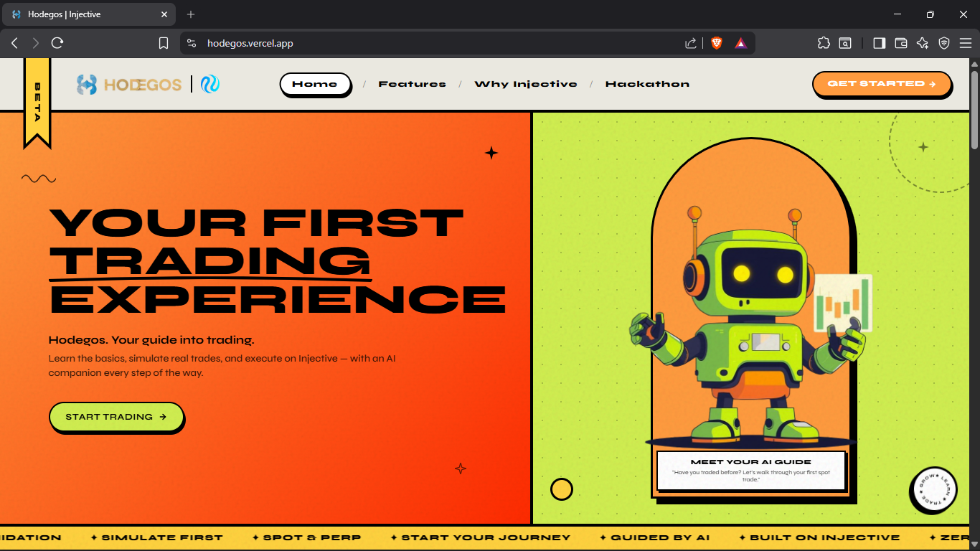Toggle the browser sidebar panel
This screenshot has height=551, width=980.
point(879,43)
